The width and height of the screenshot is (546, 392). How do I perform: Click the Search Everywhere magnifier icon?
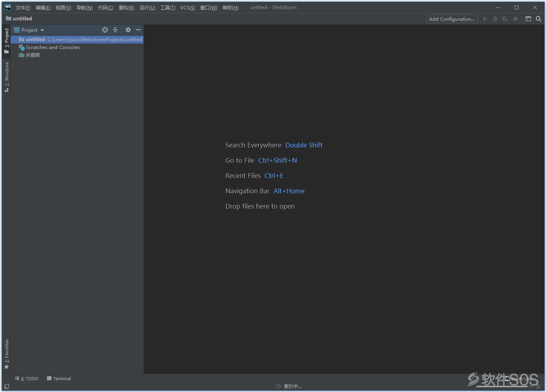pos(539,19)
